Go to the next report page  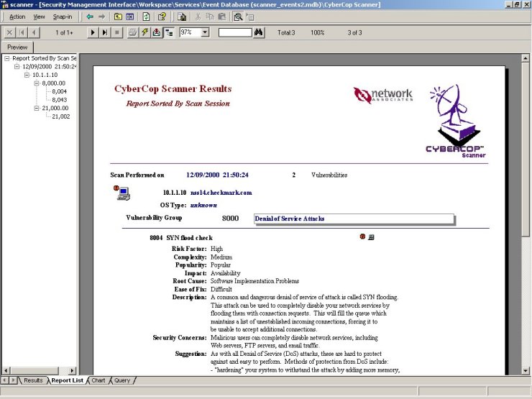point(92,32)
